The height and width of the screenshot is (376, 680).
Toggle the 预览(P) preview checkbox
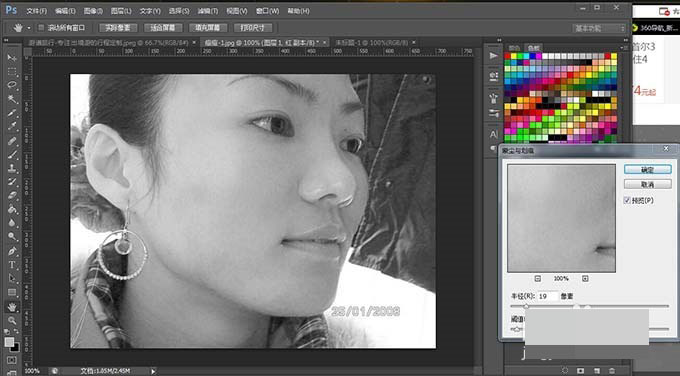(627, 200)
